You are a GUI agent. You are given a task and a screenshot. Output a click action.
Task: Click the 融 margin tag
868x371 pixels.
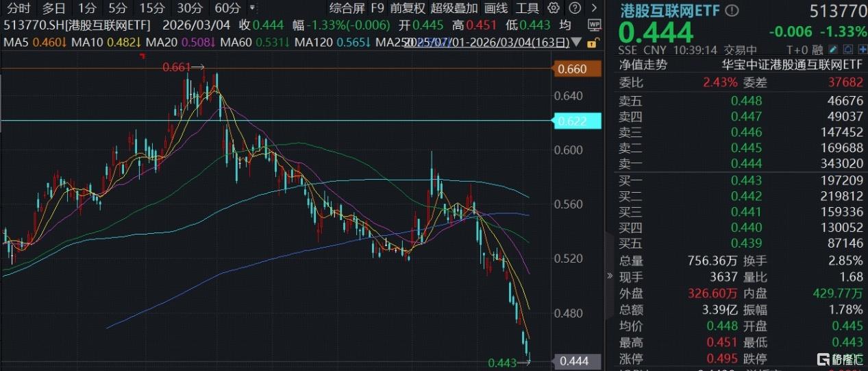pos(817,50)
